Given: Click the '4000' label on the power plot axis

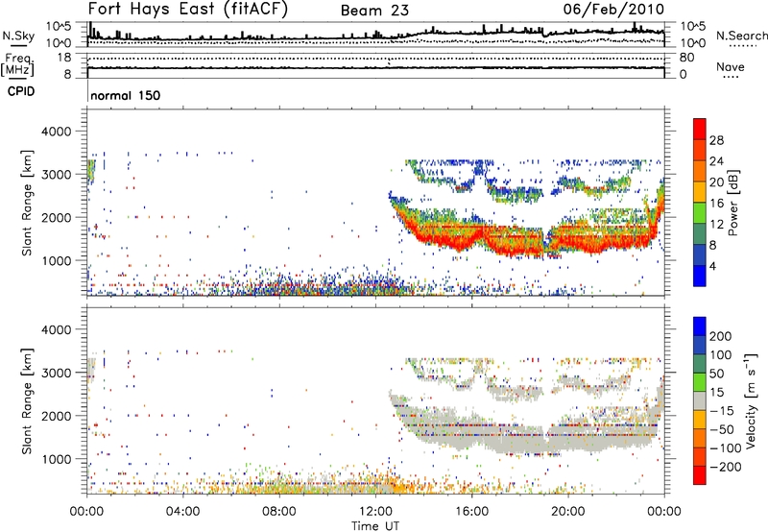Looking at the screenshot, I should 57,132.
